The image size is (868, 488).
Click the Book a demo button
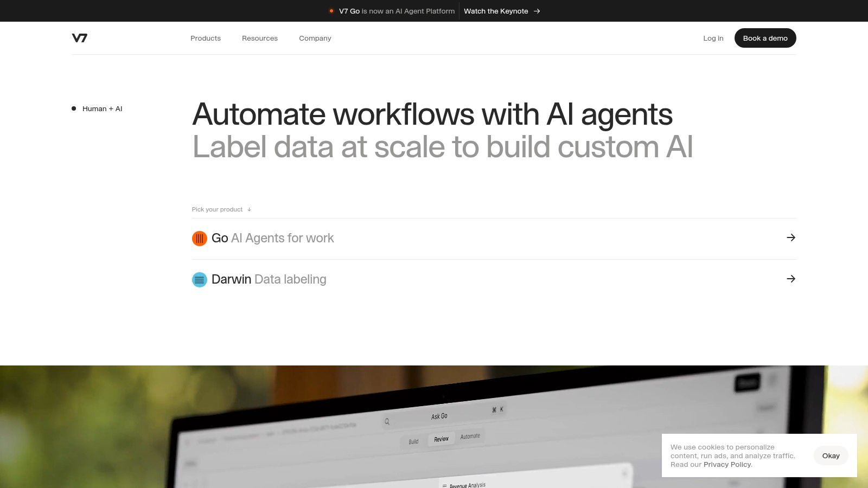765,38
